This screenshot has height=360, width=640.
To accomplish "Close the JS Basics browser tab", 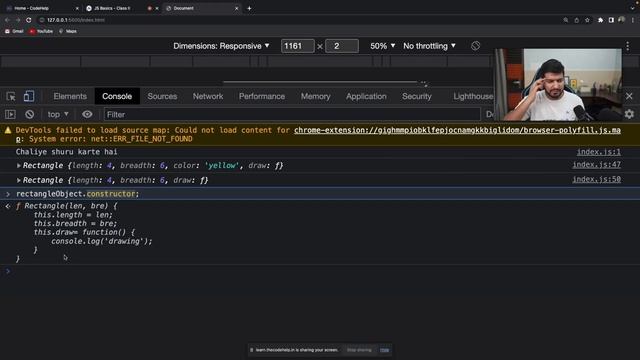I will click(x=157, y=8).
